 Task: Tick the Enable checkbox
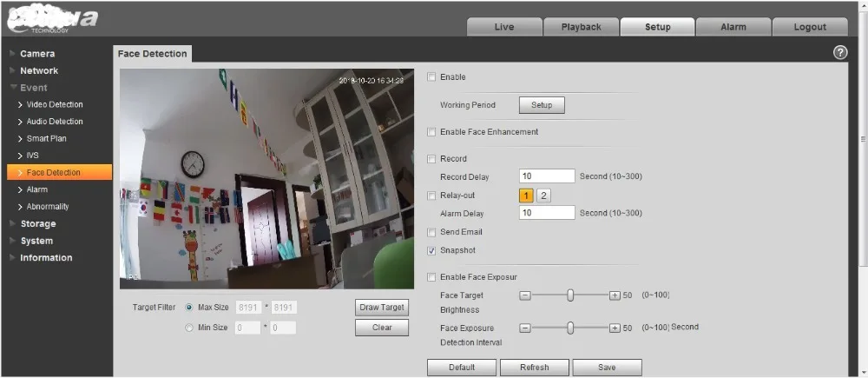pyautogui.click(x=431, y=77)
